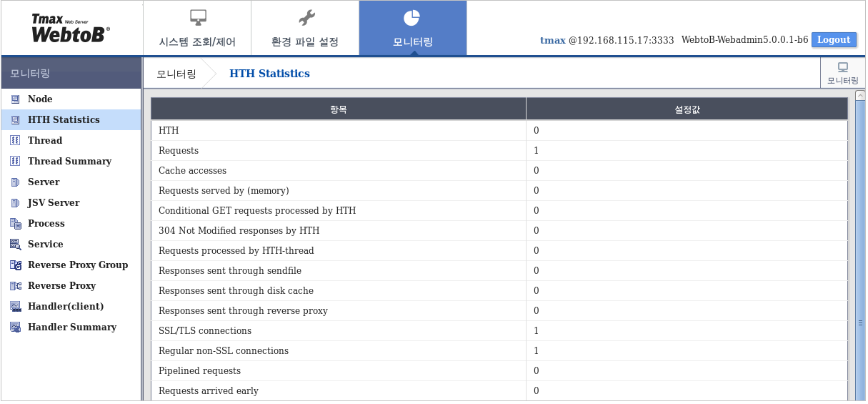Viewport: 868px width, 404px height.
Task: Open the Process monitoring entry
Action: pos(71,224)
